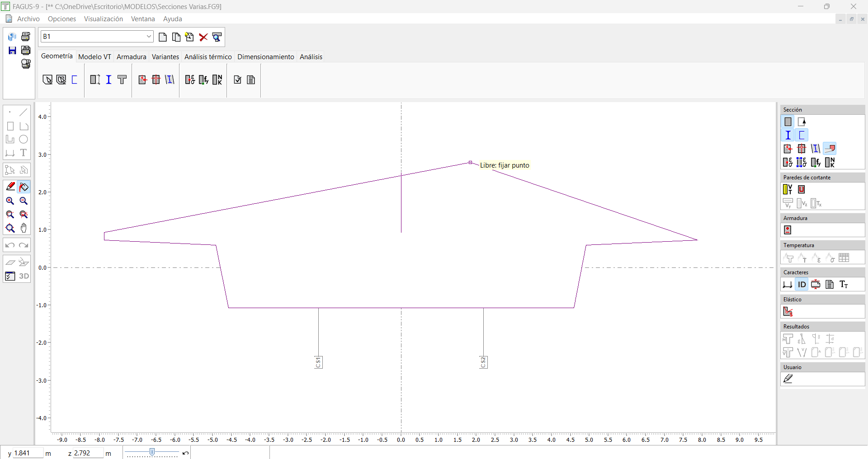This screenshot has width=868, height=459.
Task: Click the blue I-beam icon in Geometría toolbar
Action: point(108,80)
